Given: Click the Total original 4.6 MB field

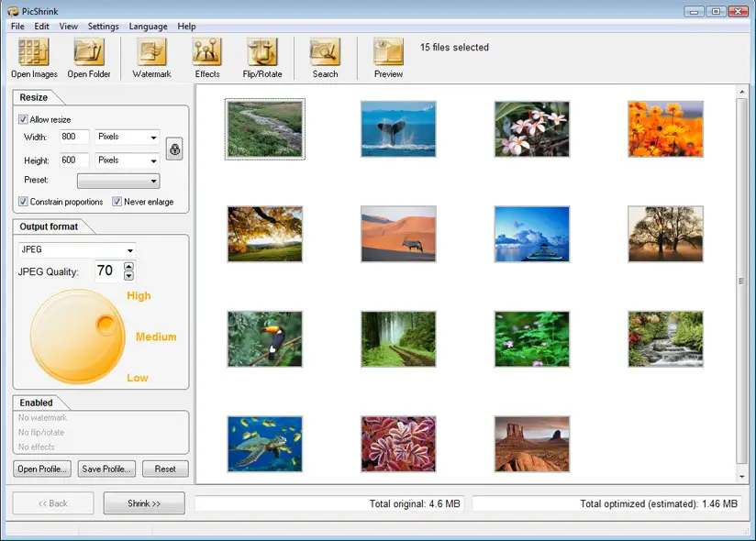Looking at the screenshot, I should (x=329, y=504).
